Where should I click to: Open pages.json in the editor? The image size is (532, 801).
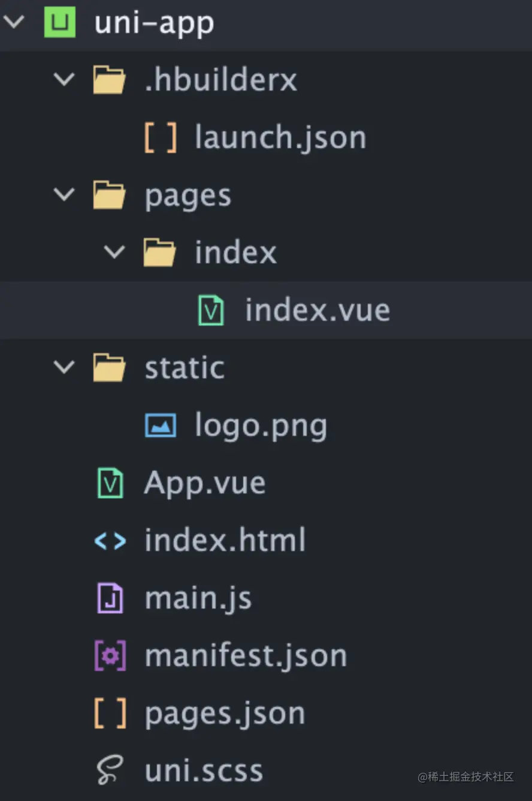pyautogui.click(x=225, y=713)
